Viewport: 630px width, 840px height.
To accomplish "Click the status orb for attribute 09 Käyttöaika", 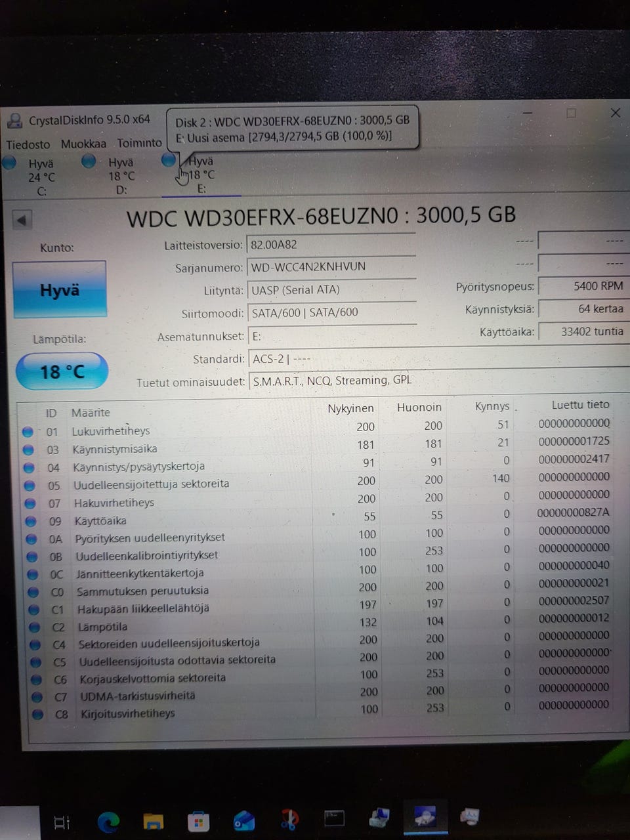I will tap(31, 521).
